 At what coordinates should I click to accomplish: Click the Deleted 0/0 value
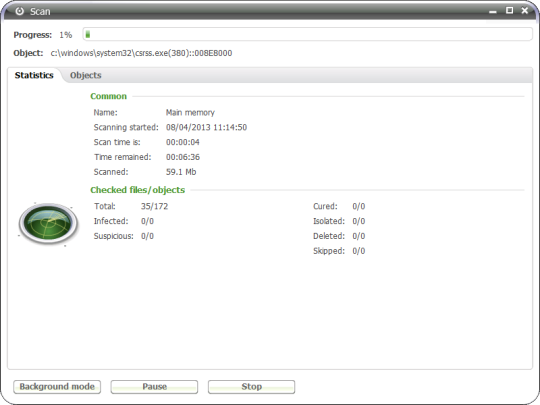[359, 236]
